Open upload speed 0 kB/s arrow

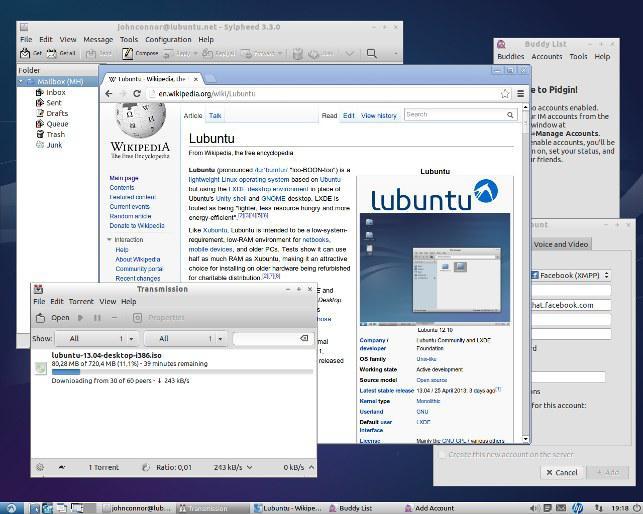tap(311, 467)
